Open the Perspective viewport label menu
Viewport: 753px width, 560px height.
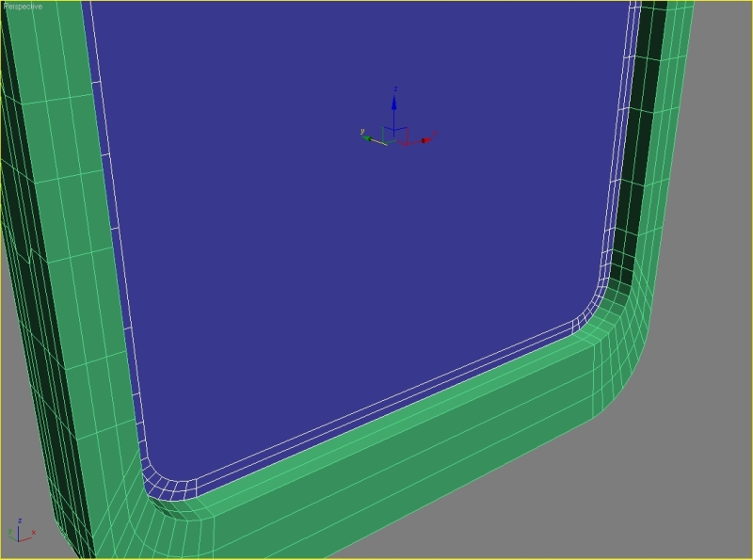pos(23,6)
